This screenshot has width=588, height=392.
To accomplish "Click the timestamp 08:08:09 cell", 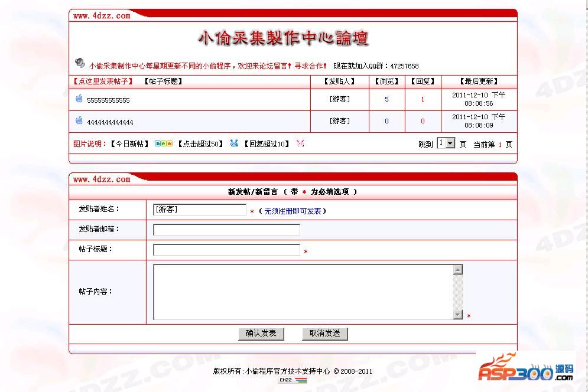I will (479, 121).
